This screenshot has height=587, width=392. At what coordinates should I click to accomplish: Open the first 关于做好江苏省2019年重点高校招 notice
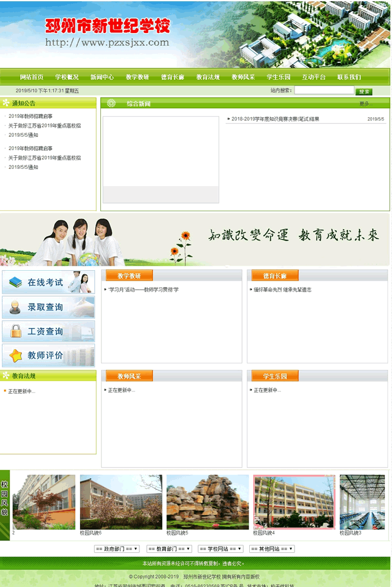coord(44,126)
